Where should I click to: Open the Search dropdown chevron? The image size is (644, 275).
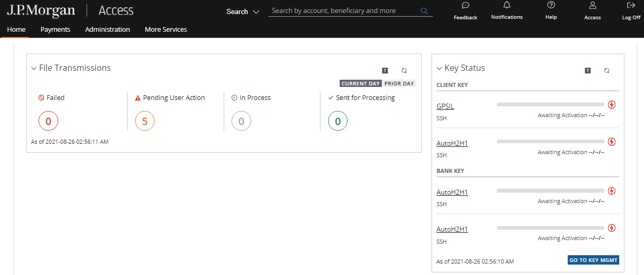[255, 12]
